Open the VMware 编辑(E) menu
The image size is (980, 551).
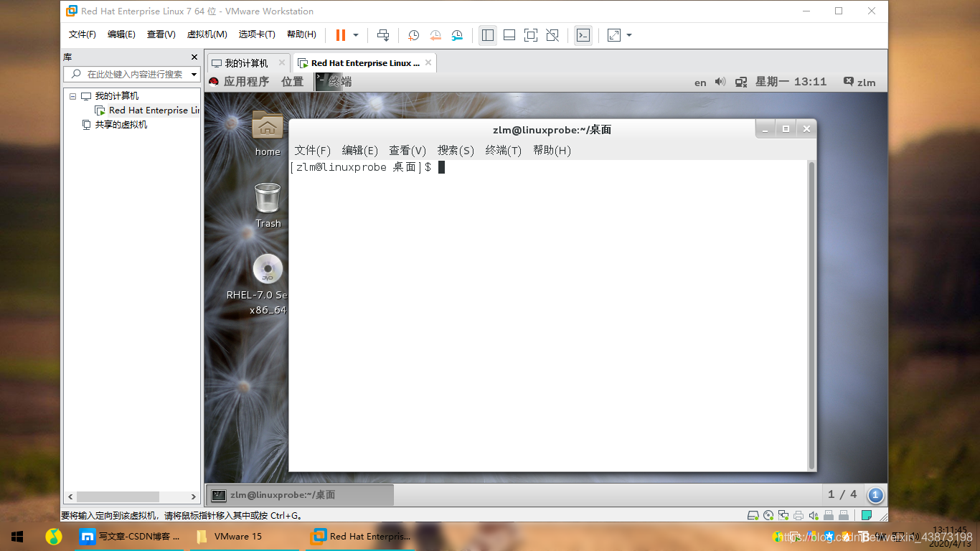click(121, 34)
